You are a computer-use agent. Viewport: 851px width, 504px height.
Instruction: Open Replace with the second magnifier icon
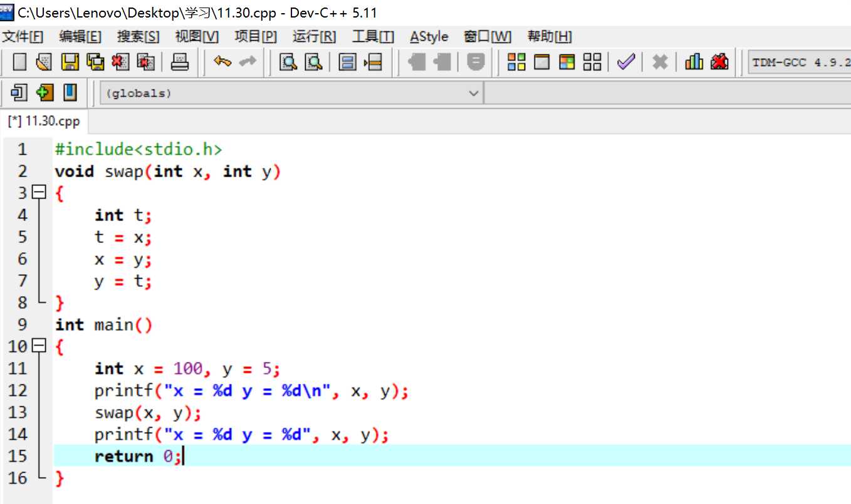point(313,62)
